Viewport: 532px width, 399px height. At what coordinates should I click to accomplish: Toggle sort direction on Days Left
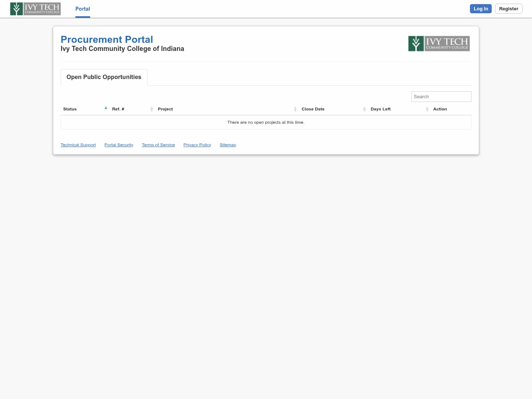tap(427, 109)
